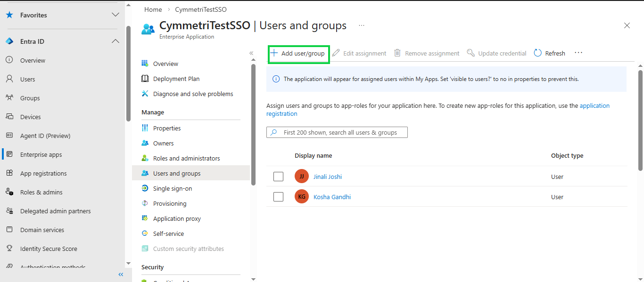Open the ellipsis menu beside page title
This screenshot has width=644, height=282.
[362, 25]
